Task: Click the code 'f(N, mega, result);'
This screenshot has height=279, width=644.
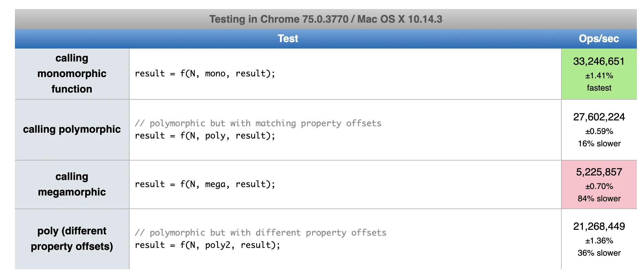Action: tap(227, 184)
